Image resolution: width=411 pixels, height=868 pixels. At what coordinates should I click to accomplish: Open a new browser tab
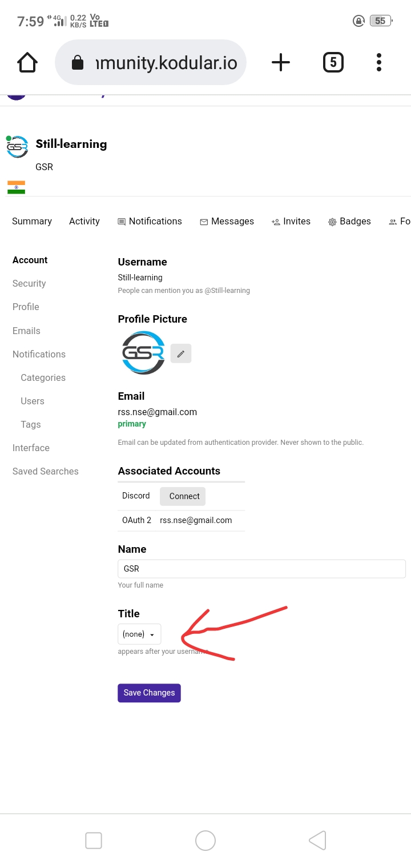[280, 62]
